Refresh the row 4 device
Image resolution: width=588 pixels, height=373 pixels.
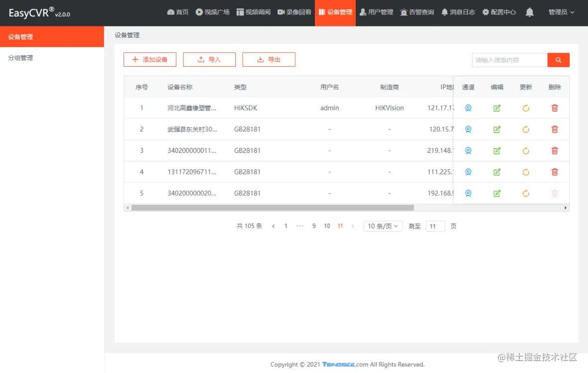[x=526, y=172]
